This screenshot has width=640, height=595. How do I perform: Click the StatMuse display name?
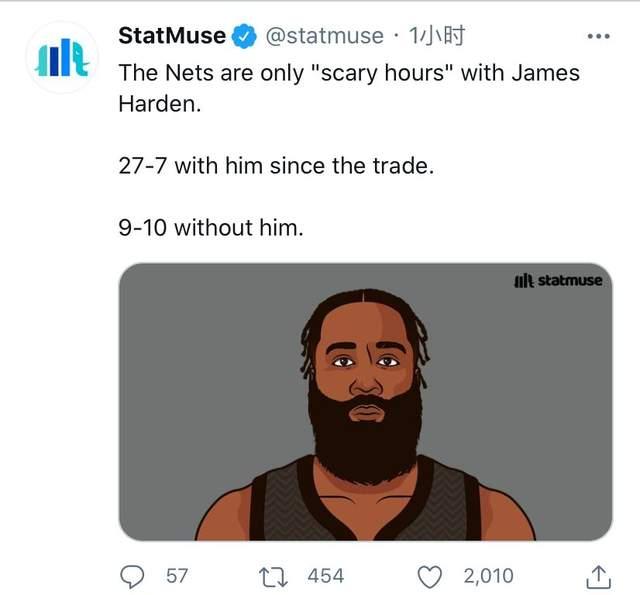pos(172,36)
